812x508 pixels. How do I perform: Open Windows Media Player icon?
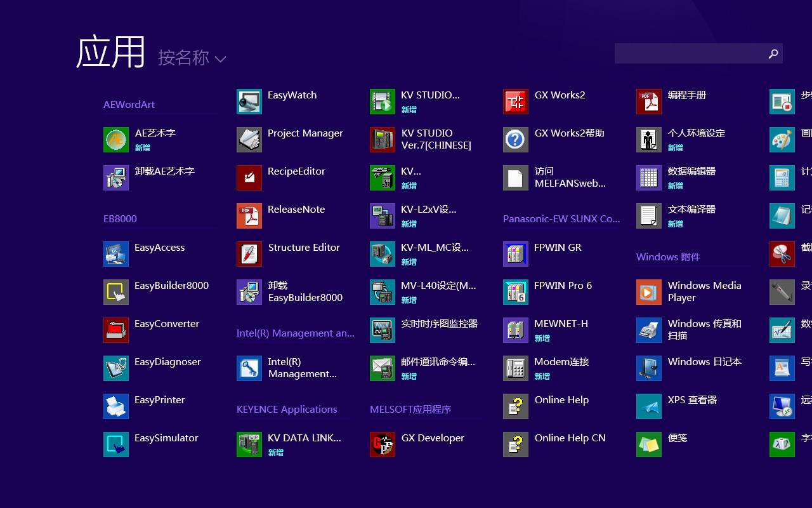pyautogui.click(x=649, y=292)
